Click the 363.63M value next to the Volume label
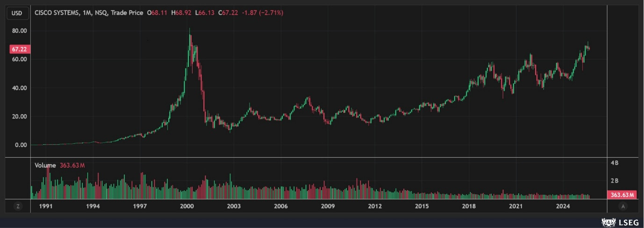Screen dimensions: 644x228 (x=72, y=165)
